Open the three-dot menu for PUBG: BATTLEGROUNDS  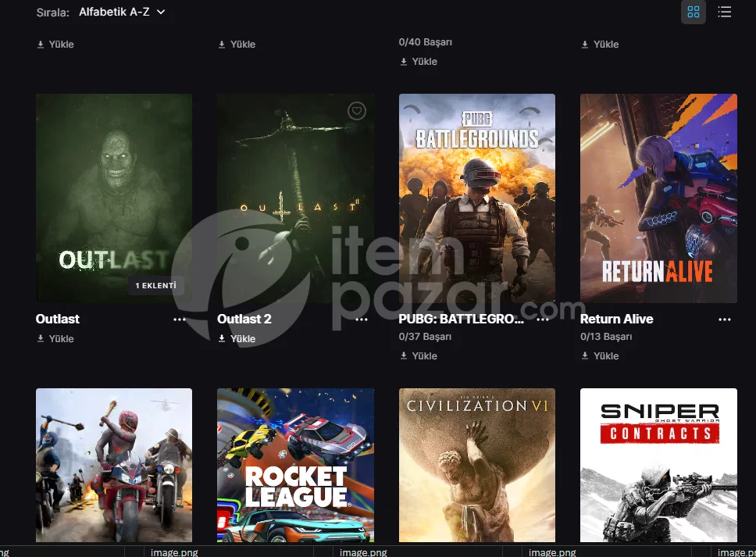543,320
